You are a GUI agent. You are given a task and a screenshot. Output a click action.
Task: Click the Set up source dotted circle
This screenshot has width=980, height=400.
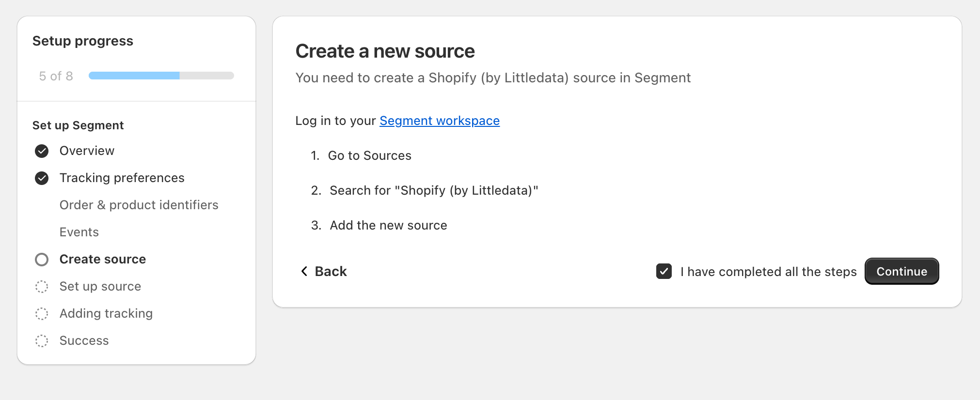pyautogui.click(x=42, y=287)
